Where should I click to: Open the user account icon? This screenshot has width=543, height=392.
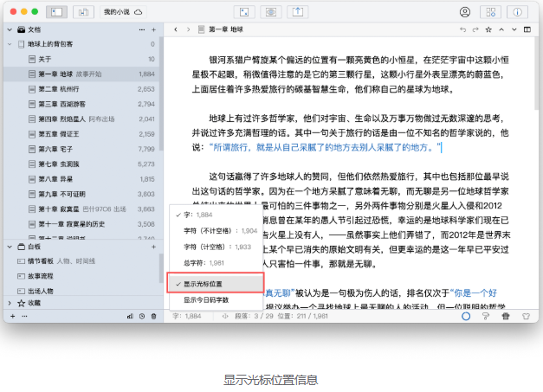click(465, 12)
